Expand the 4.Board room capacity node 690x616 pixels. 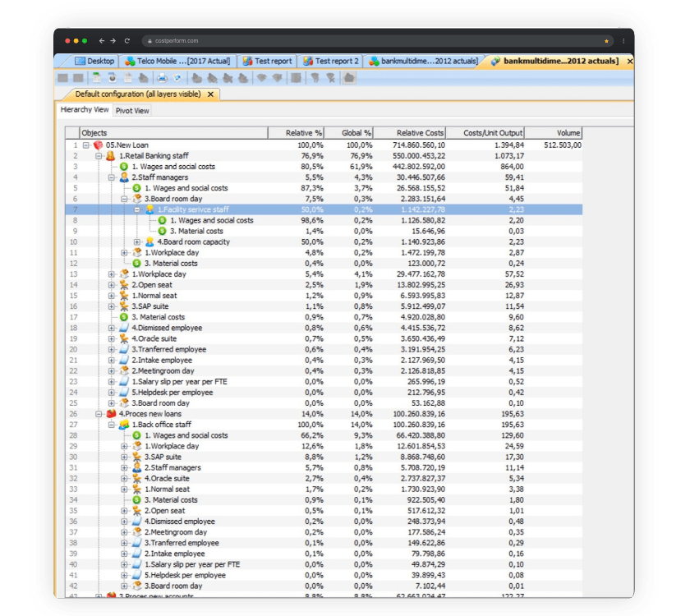pos(137,242)
